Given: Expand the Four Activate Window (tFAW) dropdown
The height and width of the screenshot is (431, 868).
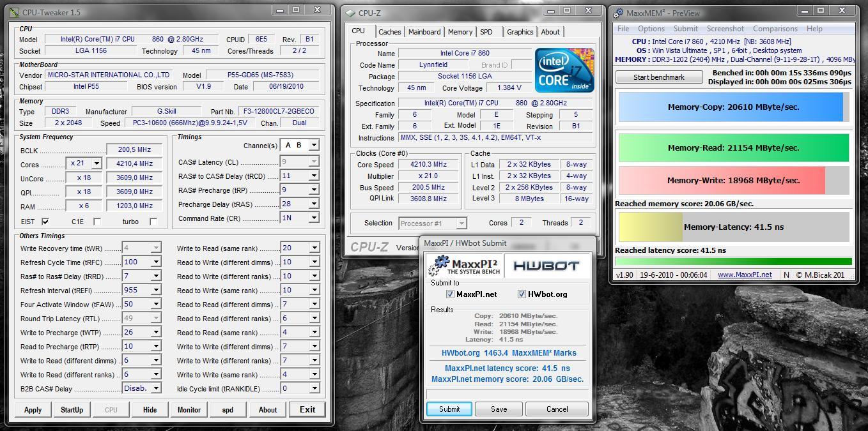Looking at the screenshot, I should pos(155,304).
